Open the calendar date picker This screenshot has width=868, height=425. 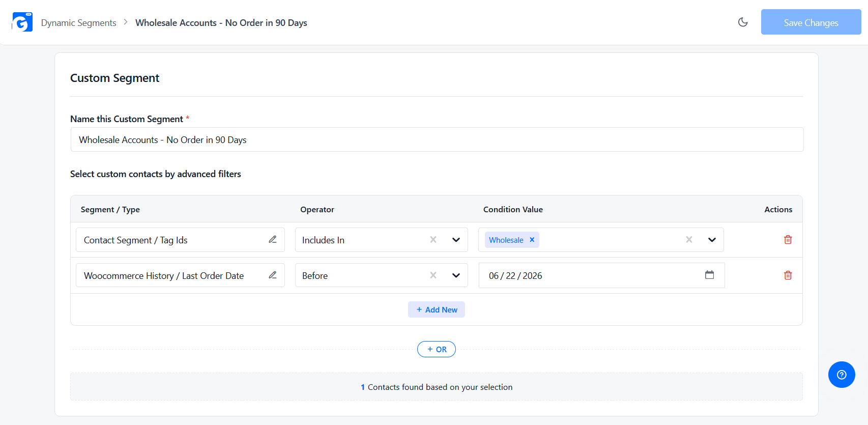pos(709,275)
